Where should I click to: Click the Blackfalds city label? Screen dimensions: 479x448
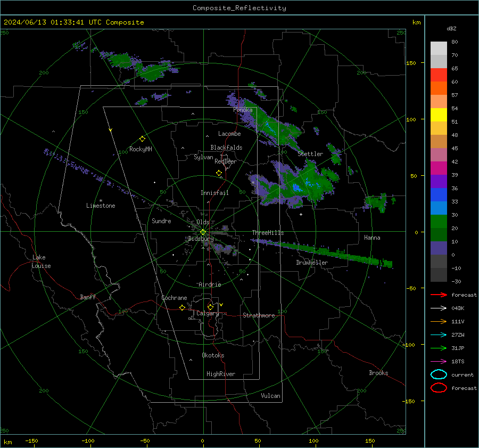[x=226, y=148]
